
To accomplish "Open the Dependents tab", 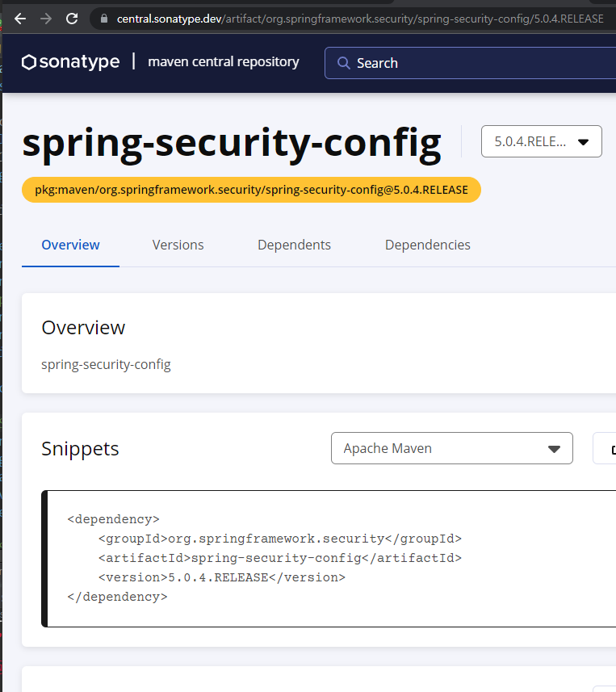I will click(294, 245).
